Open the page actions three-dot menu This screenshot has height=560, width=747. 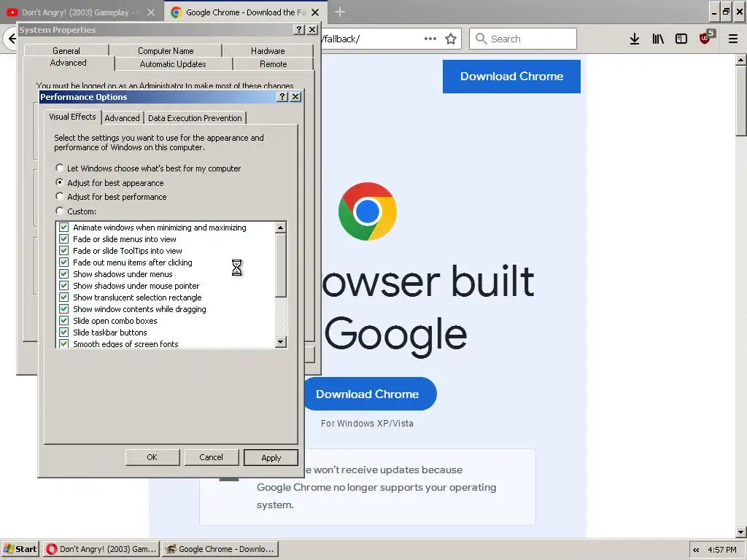click(430, 39)
